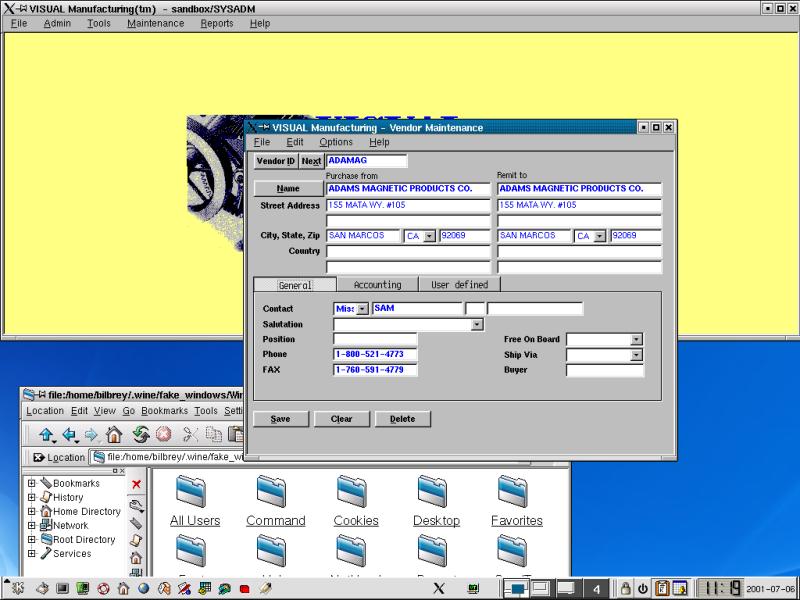Open the Salutation dropdown
Screen dimensions: 800x600
[x=476, y=325]
